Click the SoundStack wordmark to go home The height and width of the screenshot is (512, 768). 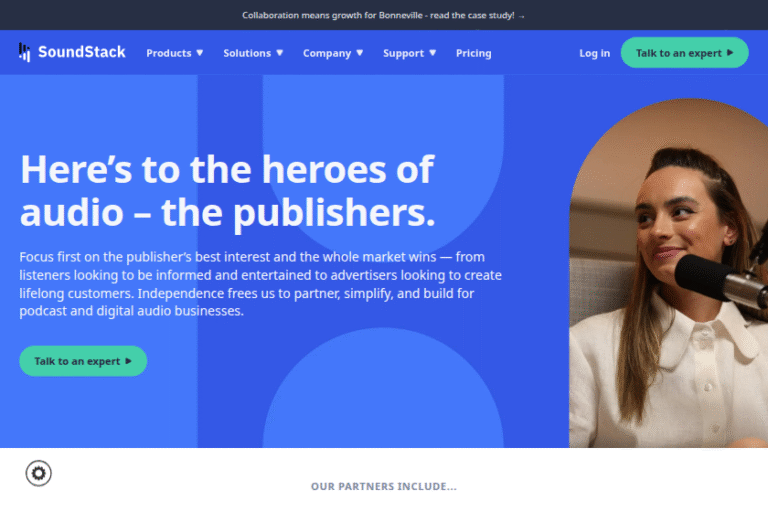82,52
